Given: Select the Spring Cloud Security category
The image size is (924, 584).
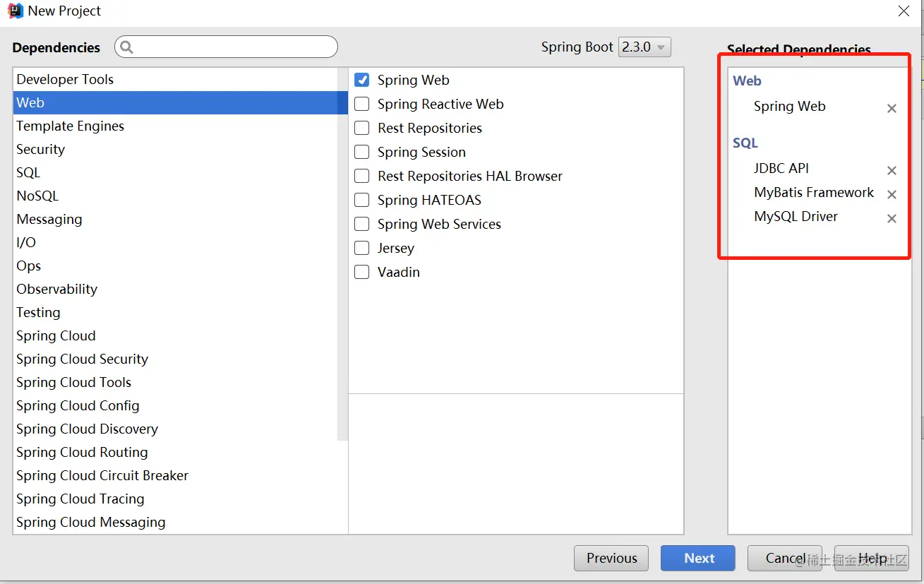Looking at the screenshot, I should (176, 359).
